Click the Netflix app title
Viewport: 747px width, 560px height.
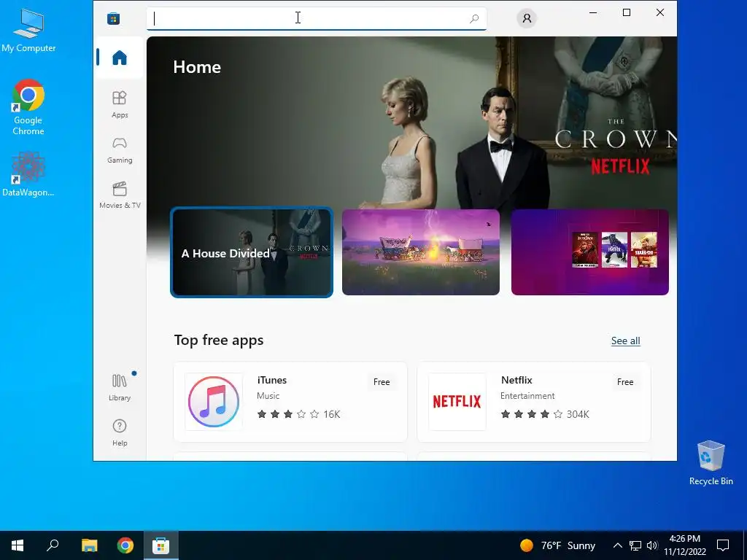tap(516, 380)
